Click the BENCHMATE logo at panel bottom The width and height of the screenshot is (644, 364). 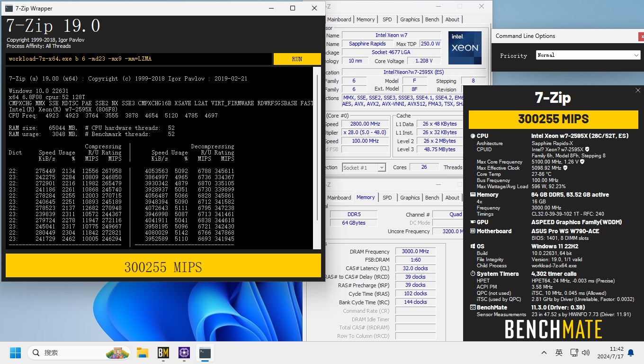(554, 329)
